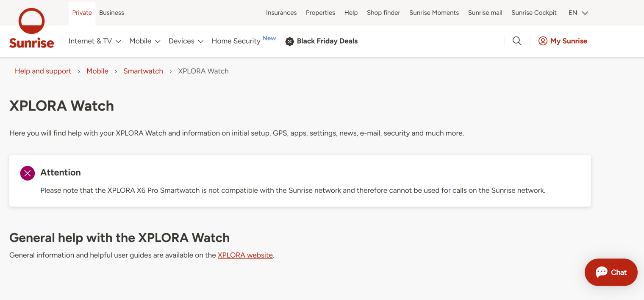Open the Shop finder link

coord(383,13)
